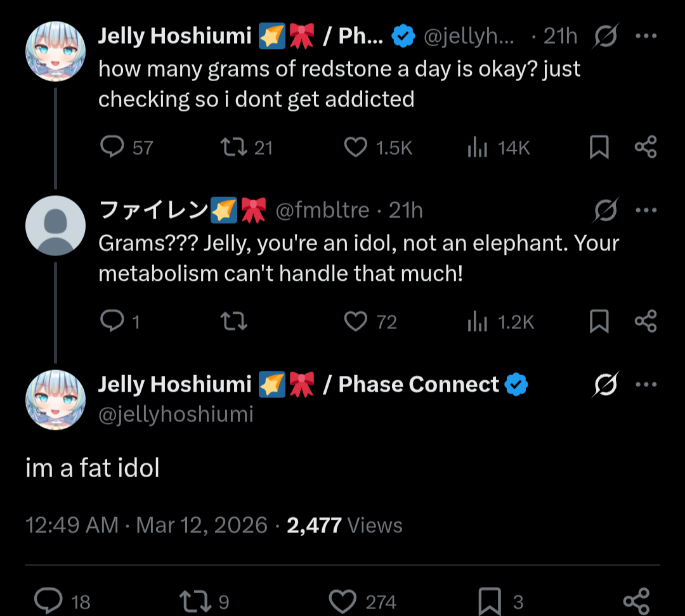Open Grok icon on the first tweet
This screenshot has height=616, width=685.
(x=605, y=37)
